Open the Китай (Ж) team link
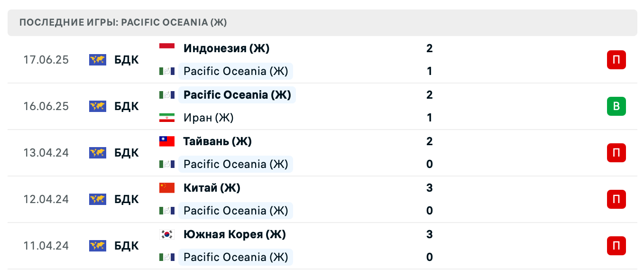This screenshot has height=279, width=644. coord(212,187)
